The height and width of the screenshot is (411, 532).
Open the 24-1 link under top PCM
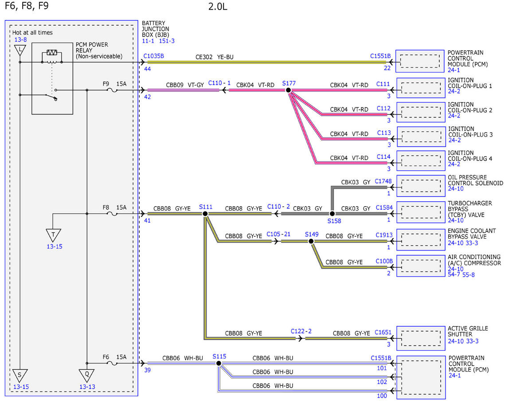pos(454,70)
